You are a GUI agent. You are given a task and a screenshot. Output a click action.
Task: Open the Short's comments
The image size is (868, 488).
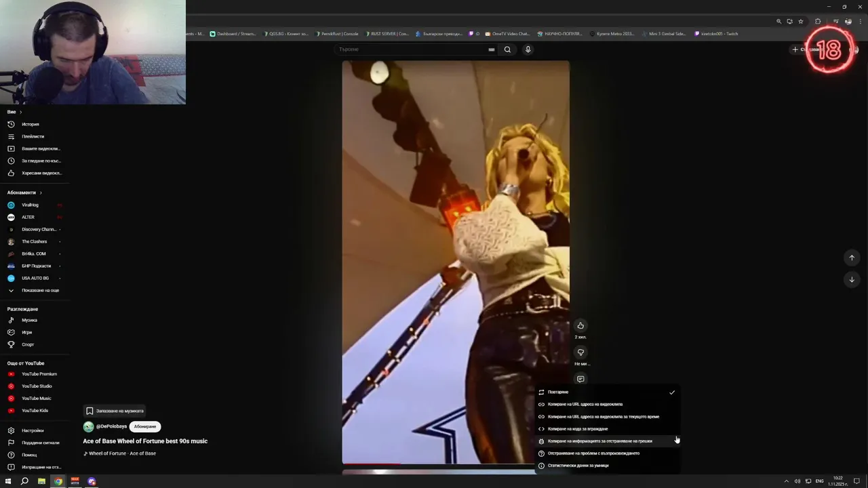pos(580,379)
